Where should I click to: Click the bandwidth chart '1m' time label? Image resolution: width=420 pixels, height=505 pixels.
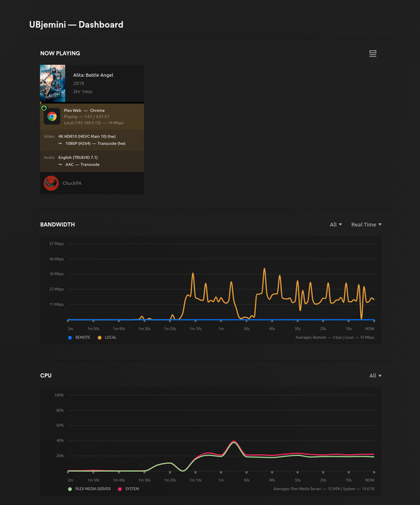pyautogui.click(x=221, y=329)
